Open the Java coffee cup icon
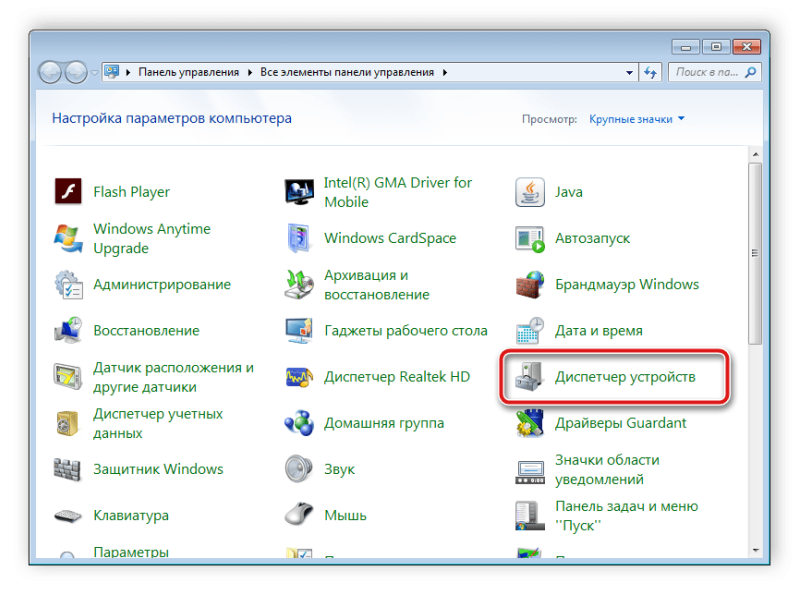 coord(530,192)
